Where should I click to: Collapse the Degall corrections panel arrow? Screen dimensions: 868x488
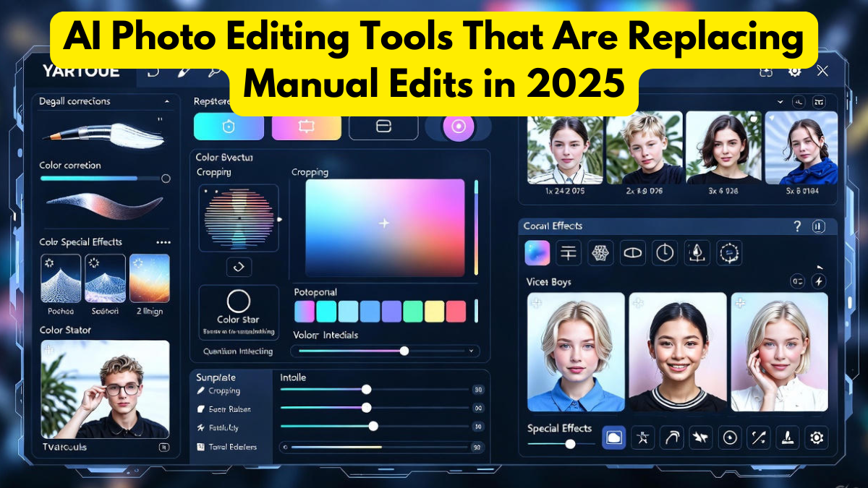[165, 101]
